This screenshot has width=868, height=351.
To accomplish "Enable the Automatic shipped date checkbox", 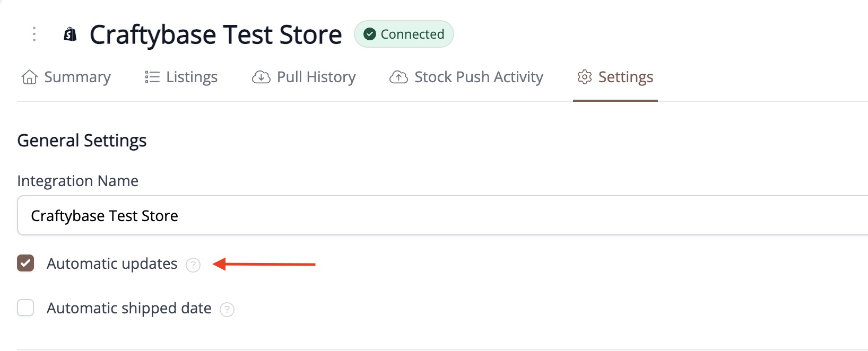I will coord(25,308).
